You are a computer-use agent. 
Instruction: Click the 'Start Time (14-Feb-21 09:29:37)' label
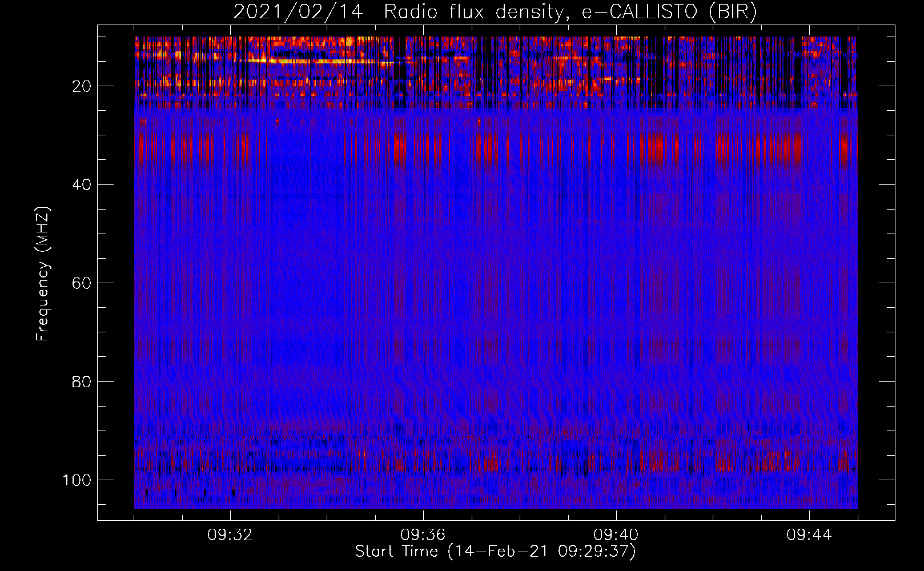pos(495,552)
